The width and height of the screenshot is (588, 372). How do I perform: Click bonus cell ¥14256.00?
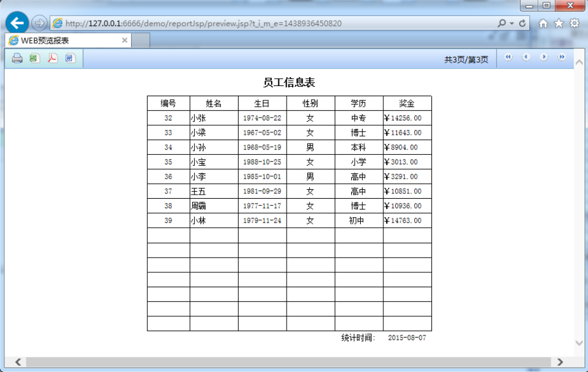click(x=407, y=117)
